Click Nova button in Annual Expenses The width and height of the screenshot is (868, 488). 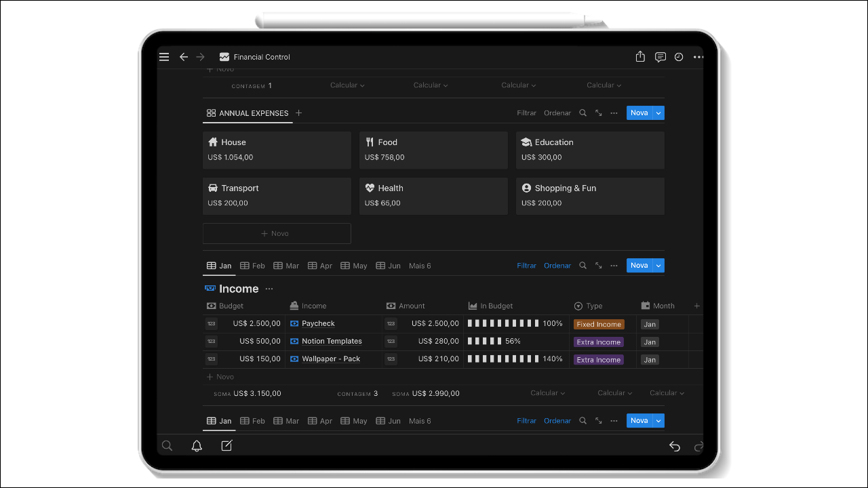pyautogui.click(x=639, y=113)
